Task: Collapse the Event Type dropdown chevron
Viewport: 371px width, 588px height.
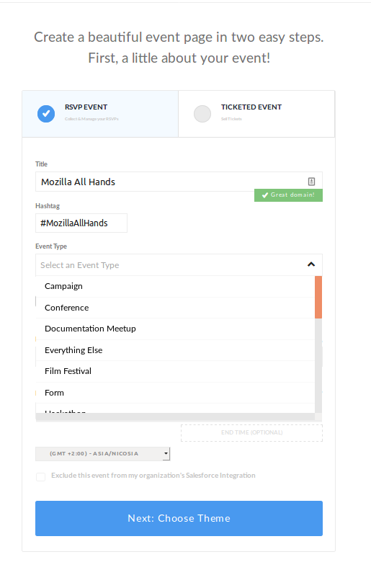Action: (x=311, y=264)
